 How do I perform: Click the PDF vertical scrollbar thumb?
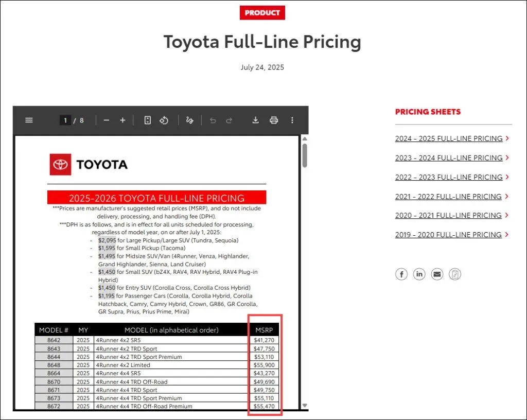(305, 155)
